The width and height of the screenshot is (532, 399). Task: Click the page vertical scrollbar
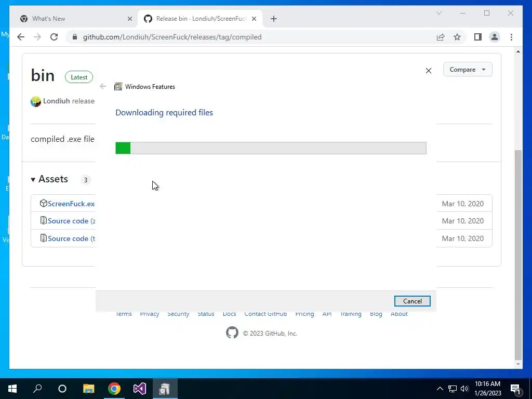point(518,255)
